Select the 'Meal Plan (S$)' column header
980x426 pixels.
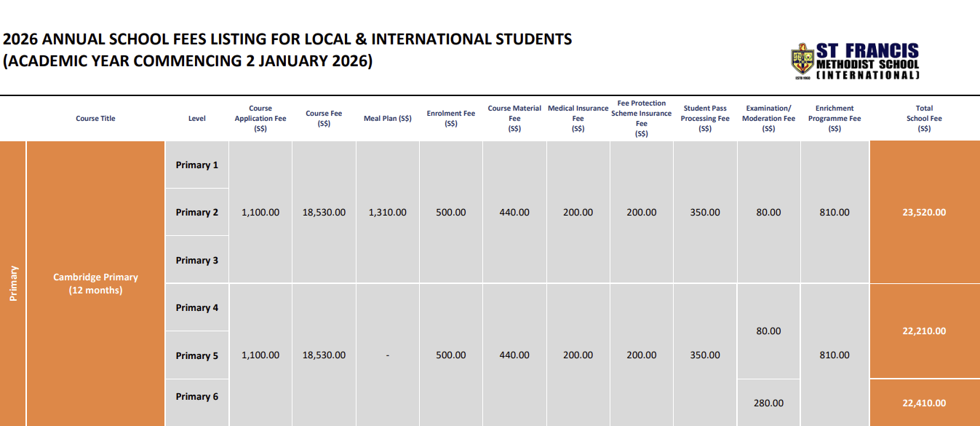click(x=387, y=119)
